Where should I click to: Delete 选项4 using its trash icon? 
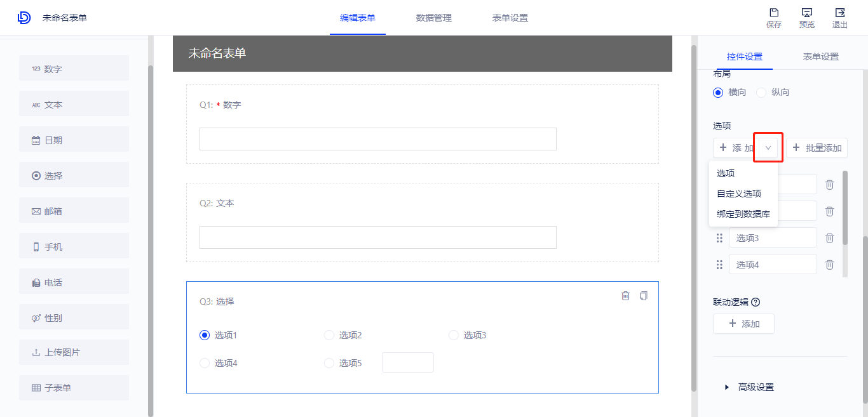tap(829, 265)
